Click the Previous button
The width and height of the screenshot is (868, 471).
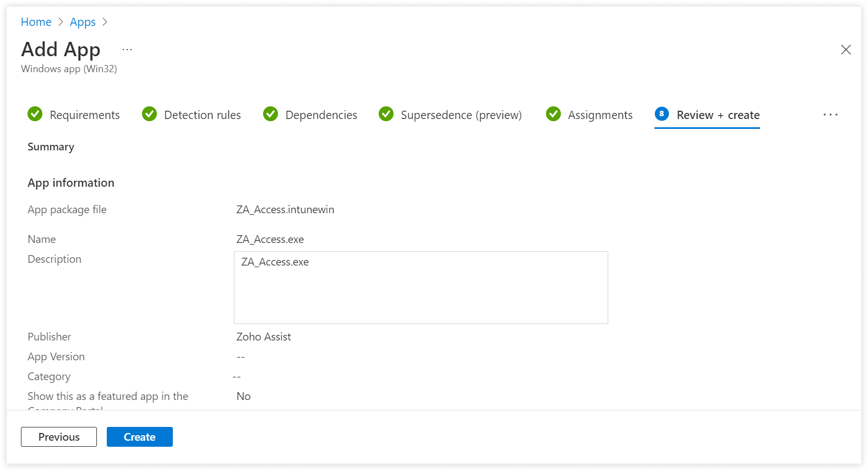58,436
